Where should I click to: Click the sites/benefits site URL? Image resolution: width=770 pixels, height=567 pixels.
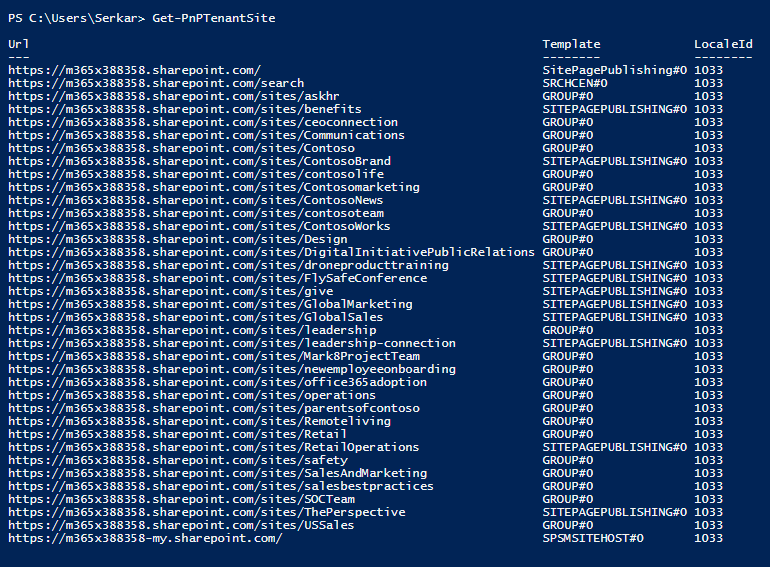(184, 109)
